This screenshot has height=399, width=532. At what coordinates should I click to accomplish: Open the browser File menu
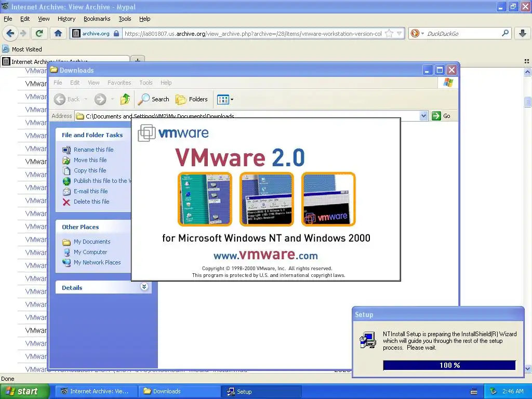coord(8,19)
